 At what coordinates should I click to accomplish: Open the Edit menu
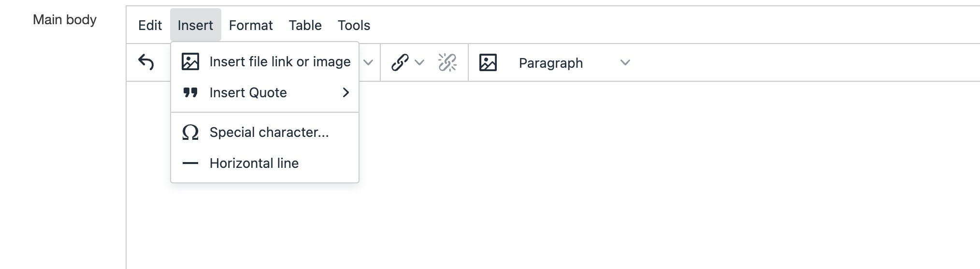coord(150,25)
